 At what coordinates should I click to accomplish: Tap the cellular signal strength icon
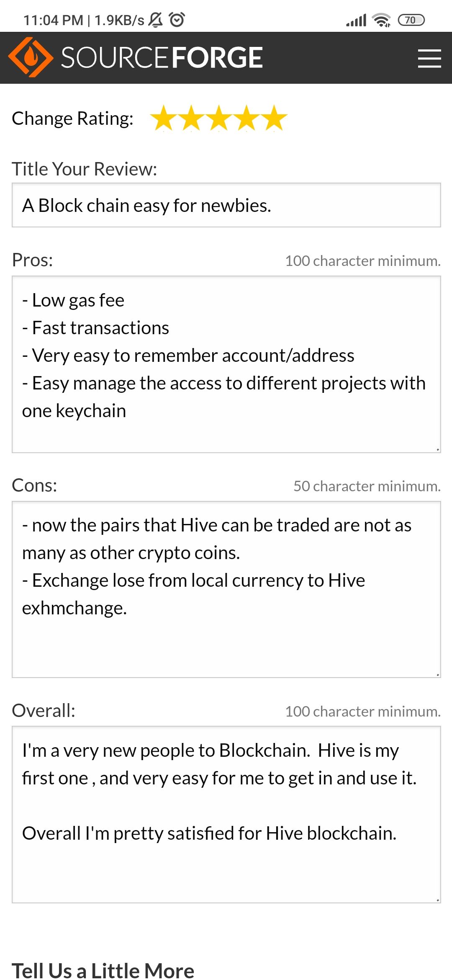(356, 20)
